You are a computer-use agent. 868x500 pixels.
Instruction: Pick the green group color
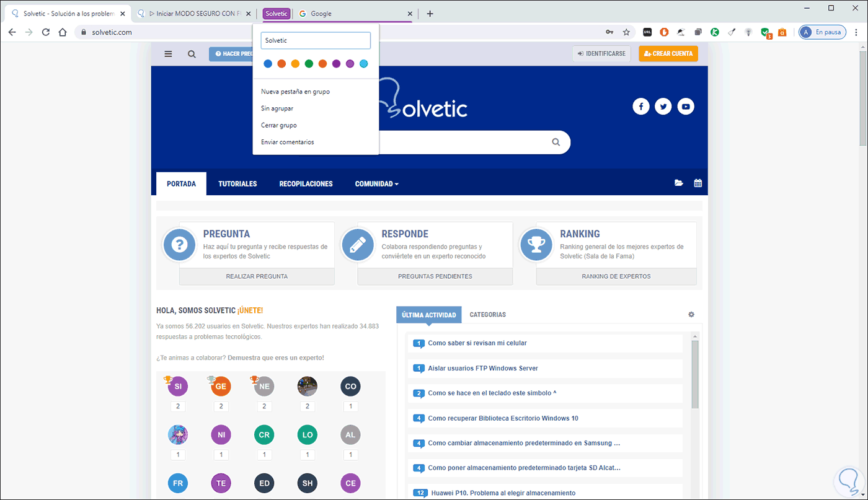(309, 63)
